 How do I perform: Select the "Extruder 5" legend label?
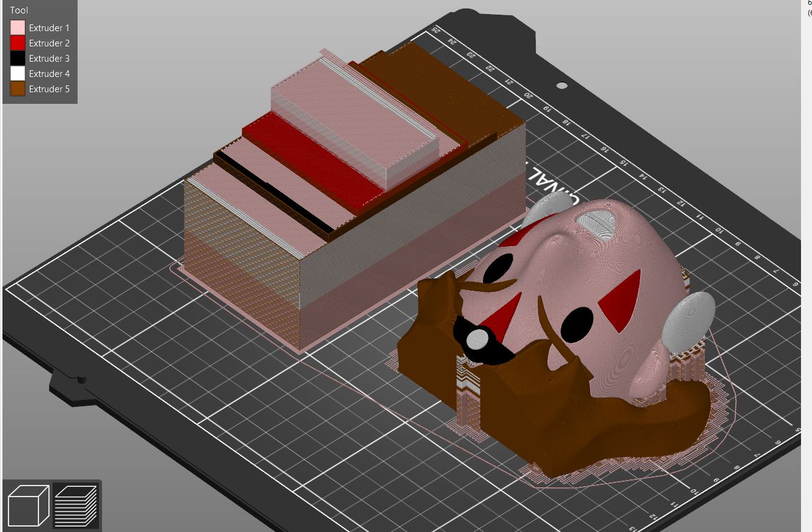49,89
